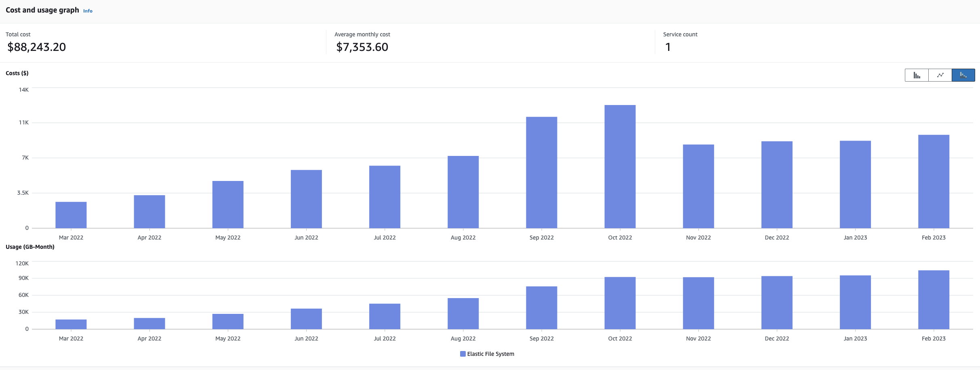Click the Total cost value $88,243.20

pos(36,47)
